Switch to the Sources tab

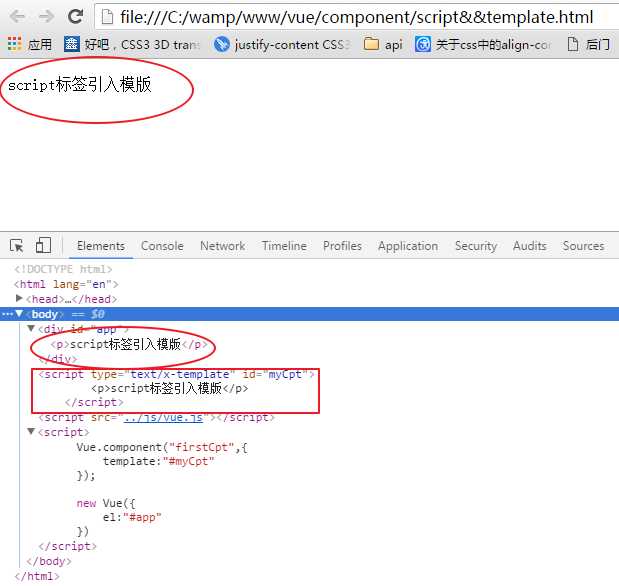pos(583,246)
